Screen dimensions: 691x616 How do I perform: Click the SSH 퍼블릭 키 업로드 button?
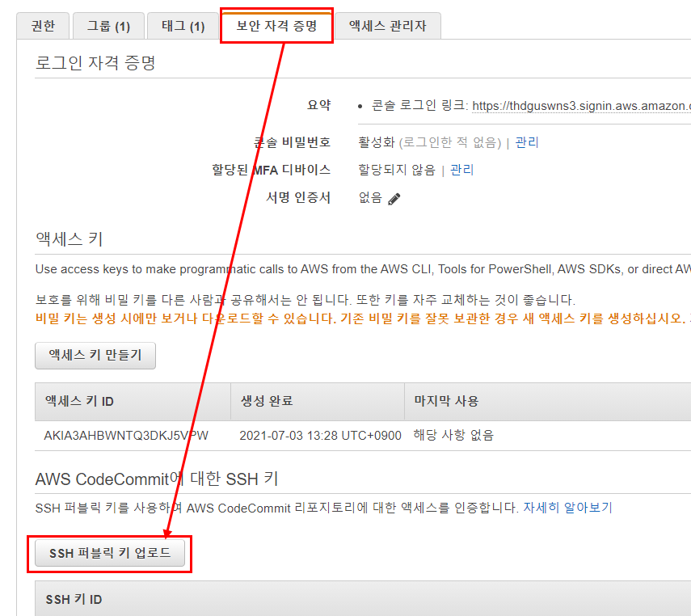pyautogui.click(x=110, y=553)
